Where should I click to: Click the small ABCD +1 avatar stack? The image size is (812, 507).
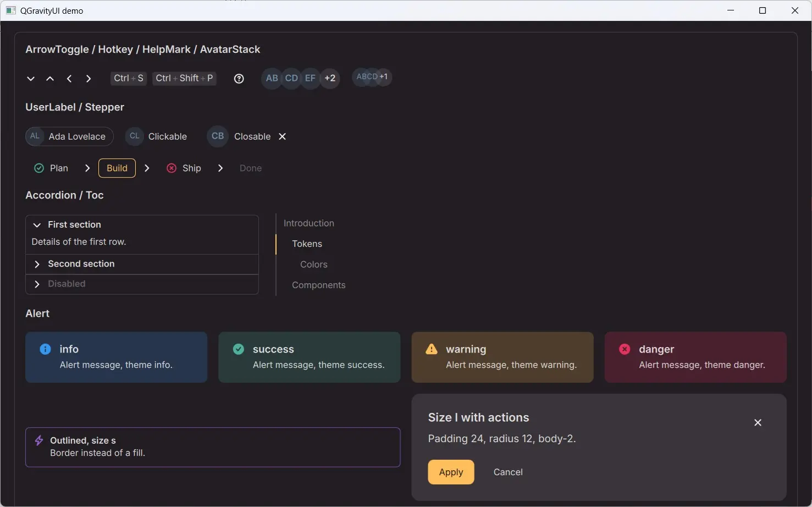(x=372, y=76)
